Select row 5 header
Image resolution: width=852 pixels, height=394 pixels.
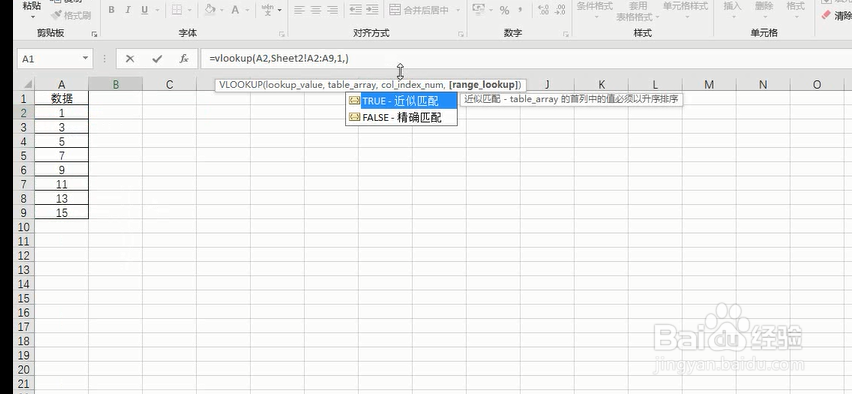[x=23, y=155]
